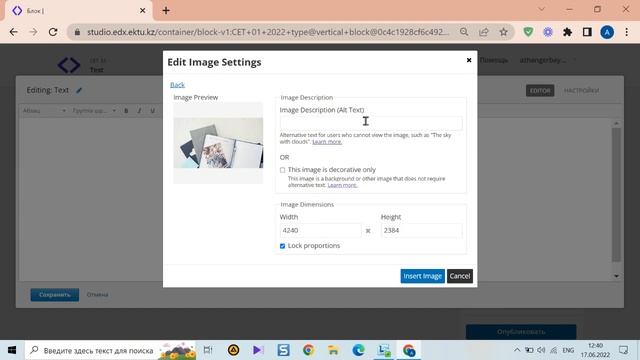Screen dimensions: 640x360
Task: Open Learn more link under decorative option
Action: (x=342, y=185)
